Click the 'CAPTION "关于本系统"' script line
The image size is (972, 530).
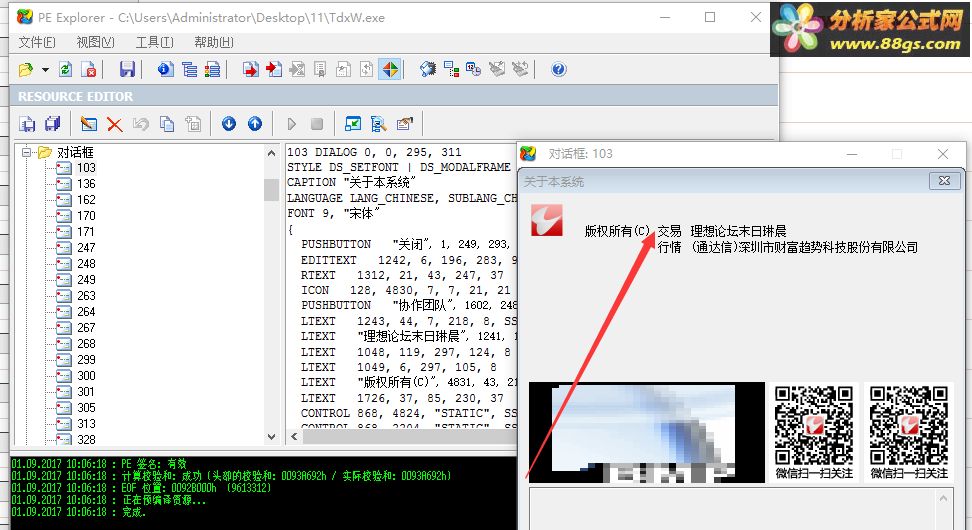point(351,183)
